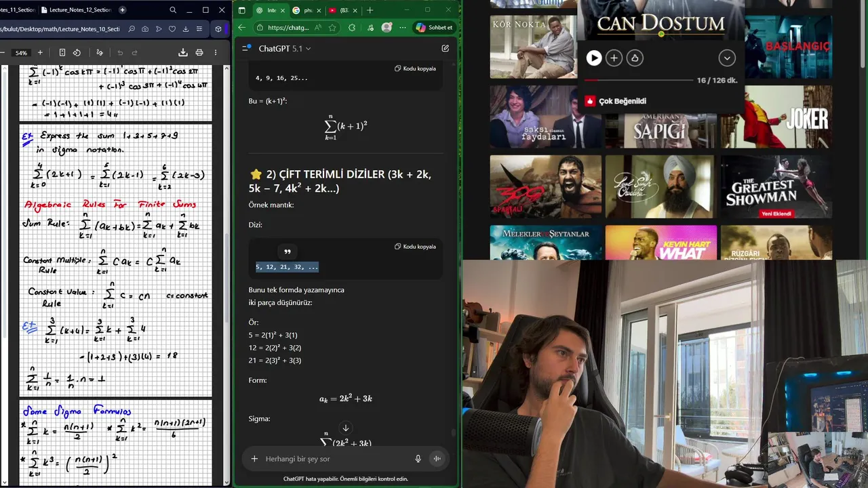The height and width of the screenshot is (488, 868).
Task: Open Edge extensions puzzle icon
Action: point(351,28)
